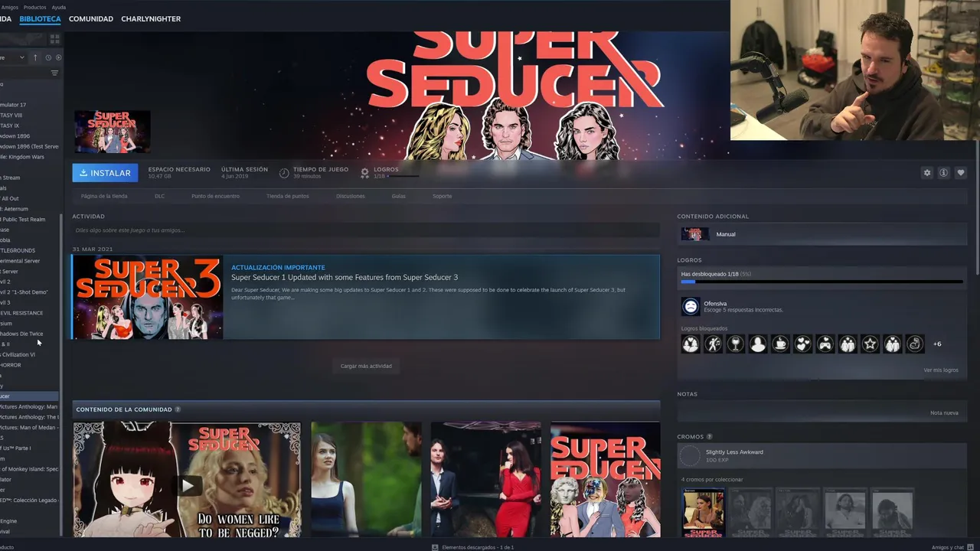Viewport: 980px width, 551px height.
Task: Open the Amigos menu
Action: pyautogui.click(x=9, y=7)
